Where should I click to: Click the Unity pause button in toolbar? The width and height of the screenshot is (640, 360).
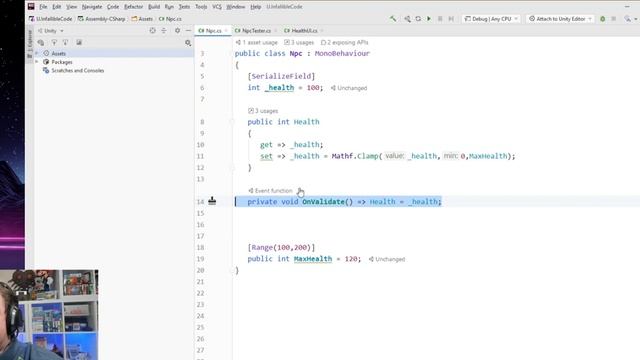(x=440, y=19)
